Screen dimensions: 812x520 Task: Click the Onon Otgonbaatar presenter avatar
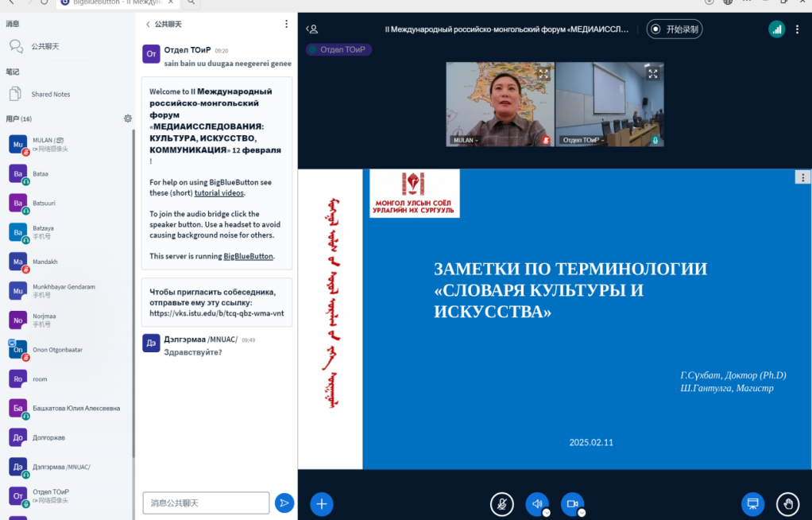tap(18, 350)
